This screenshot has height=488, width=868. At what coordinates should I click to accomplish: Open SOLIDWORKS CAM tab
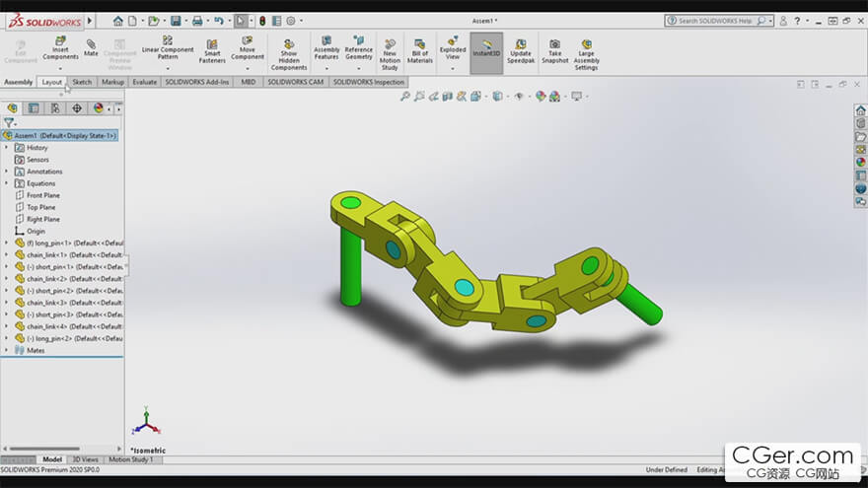pyautogui.click(x=296, y=82)
